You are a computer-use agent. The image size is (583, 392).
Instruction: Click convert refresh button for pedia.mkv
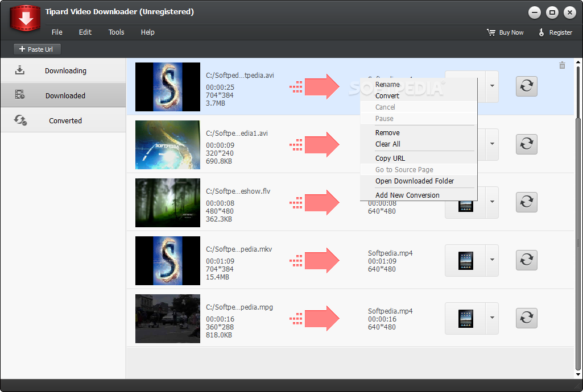(527, 260)
